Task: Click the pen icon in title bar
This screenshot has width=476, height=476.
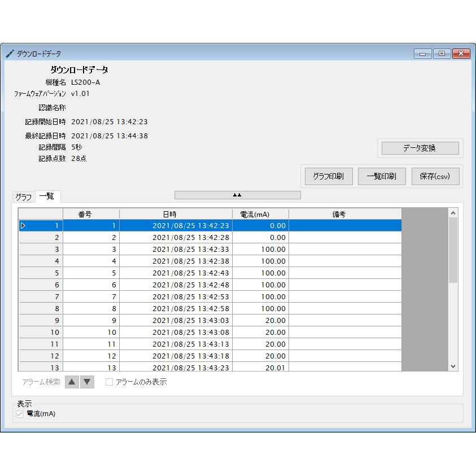Action: (x=10, y=54)
